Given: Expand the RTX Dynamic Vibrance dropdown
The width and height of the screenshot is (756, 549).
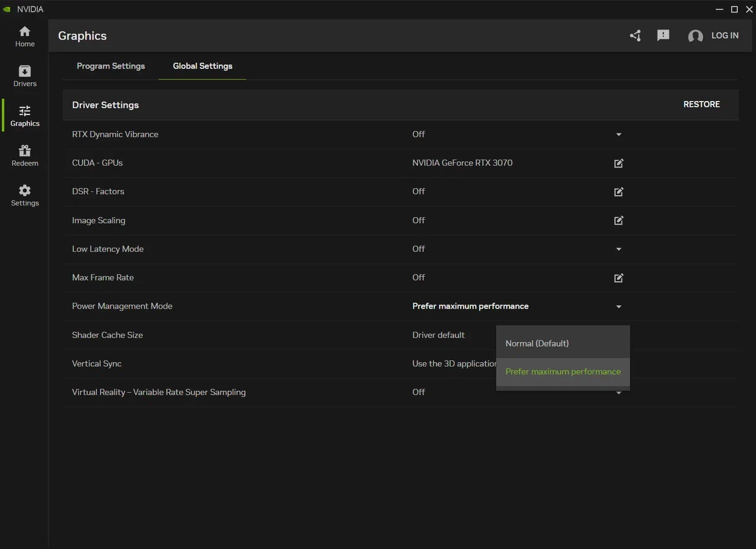Looking at the screenshot, I should [618, 135].
